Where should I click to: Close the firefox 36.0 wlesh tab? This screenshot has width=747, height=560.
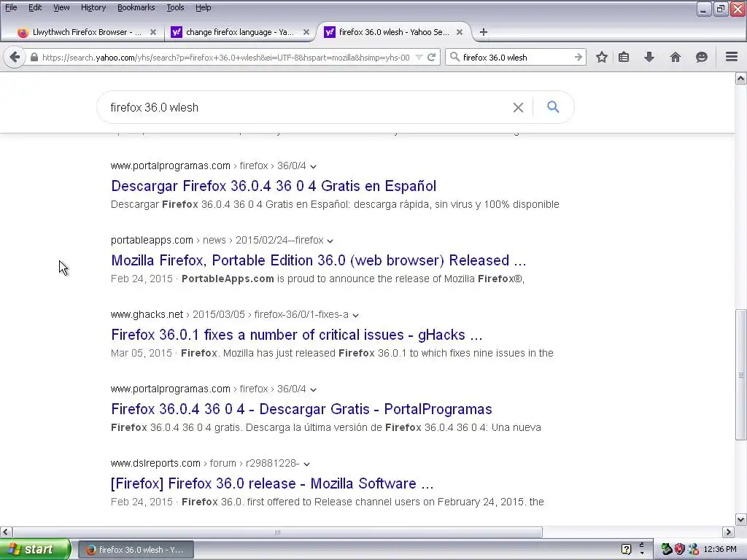pyautogui.click(x=460, y=32)
